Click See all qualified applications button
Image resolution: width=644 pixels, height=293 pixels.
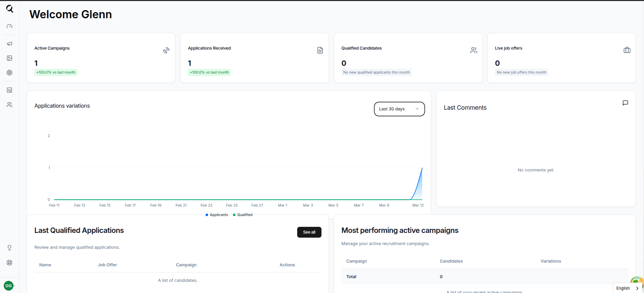(309, 232)
